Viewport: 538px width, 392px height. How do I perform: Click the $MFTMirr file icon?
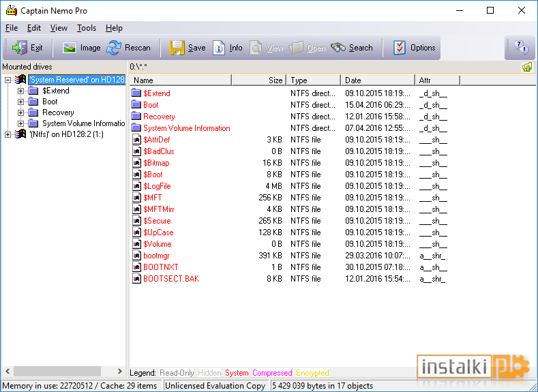coord(136,209)
